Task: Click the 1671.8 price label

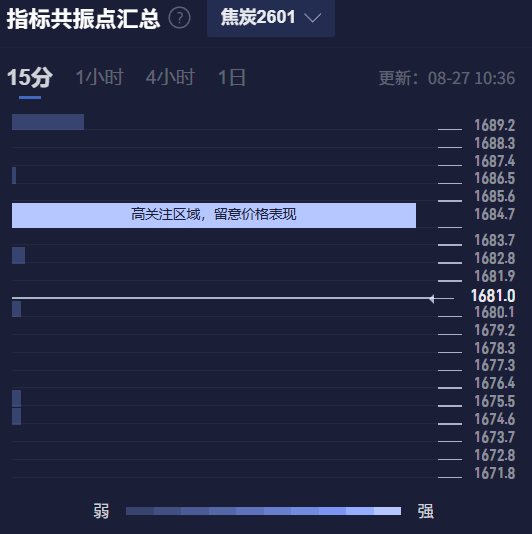Action: (x=495, y=473)
